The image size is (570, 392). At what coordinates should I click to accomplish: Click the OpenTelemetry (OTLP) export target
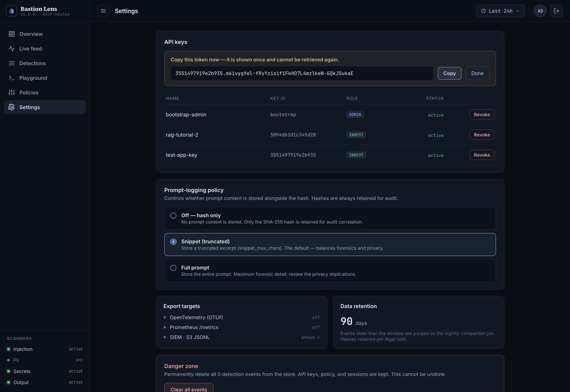pyautogui.click(x=241, y=318)
